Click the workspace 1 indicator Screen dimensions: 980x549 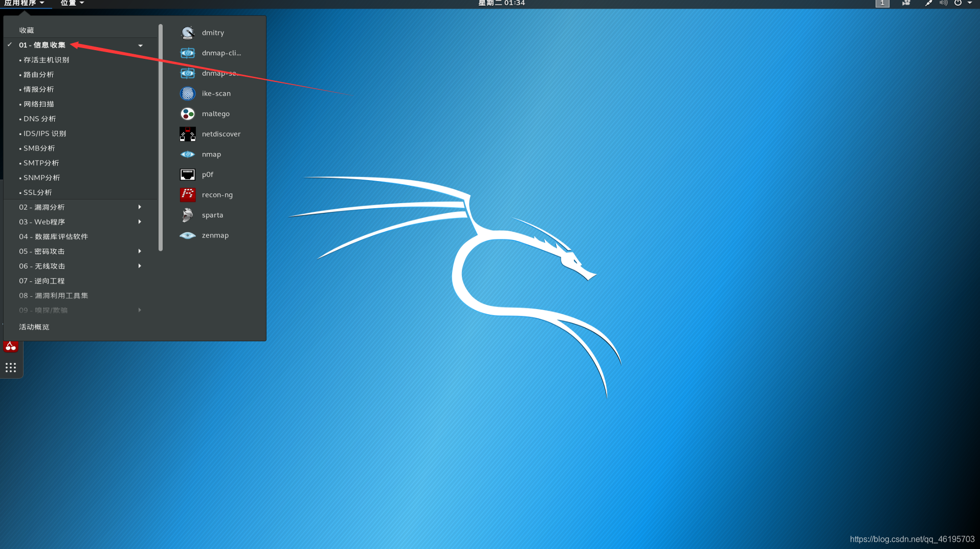click(882, 3)
